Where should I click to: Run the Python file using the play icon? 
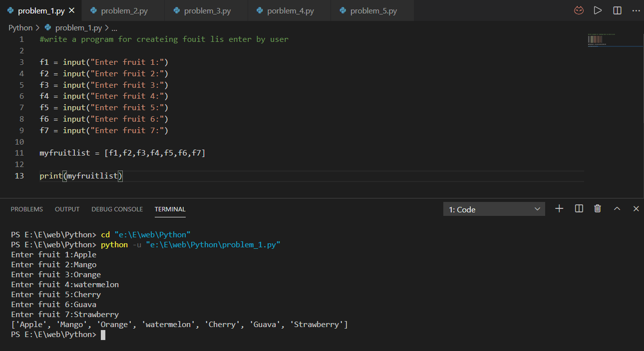click(598, 10)
